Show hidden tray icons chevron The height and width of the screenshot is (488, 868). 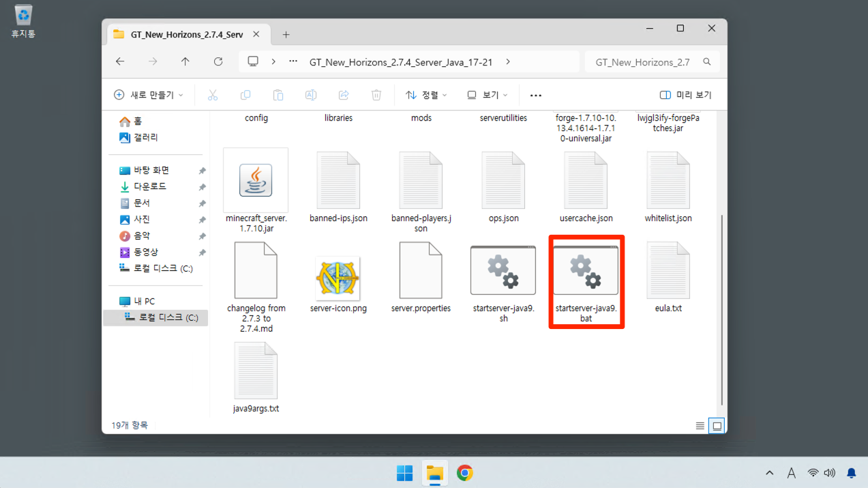[x=770, y=473]
